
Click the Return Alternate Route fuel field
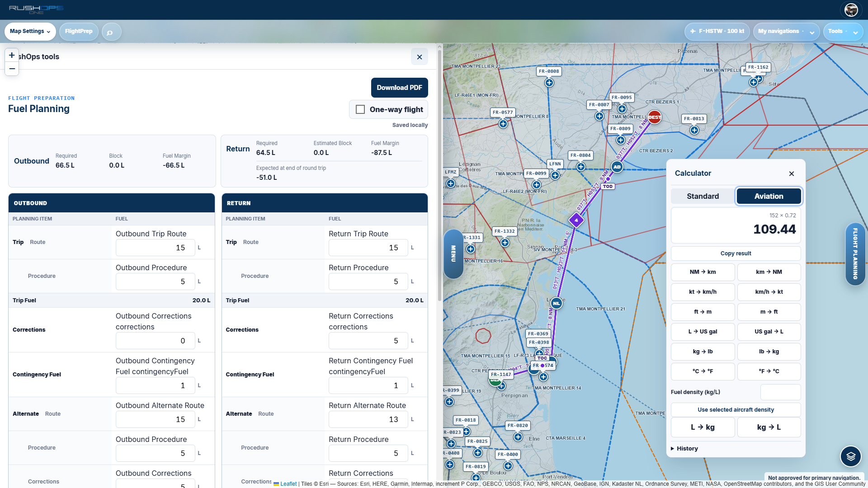(368, 419)
